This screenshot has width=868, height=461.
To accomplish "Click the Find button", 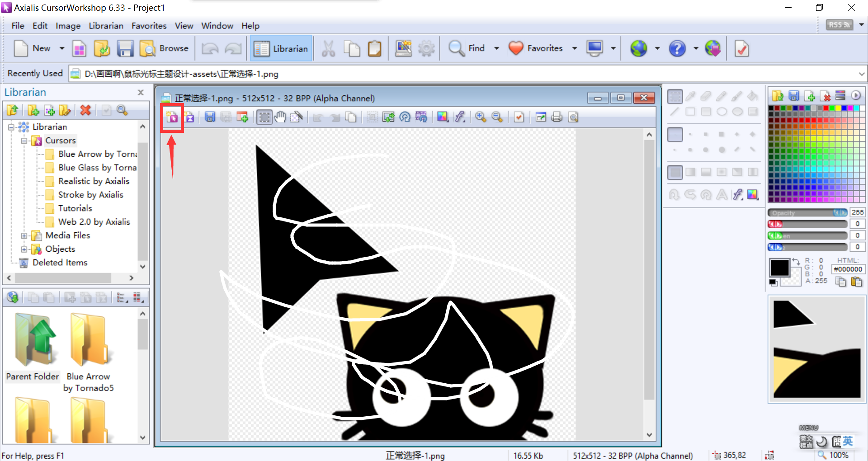I will click(x=467, y=48).
